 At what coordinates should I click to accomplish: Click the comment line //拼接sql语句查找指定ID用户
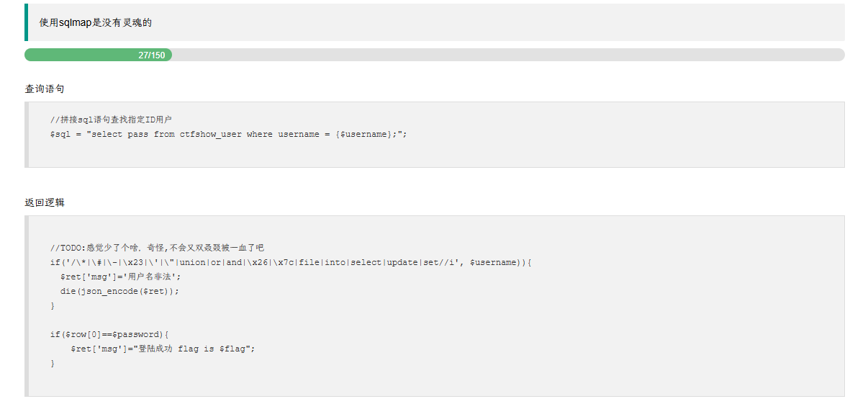(111, 120)
